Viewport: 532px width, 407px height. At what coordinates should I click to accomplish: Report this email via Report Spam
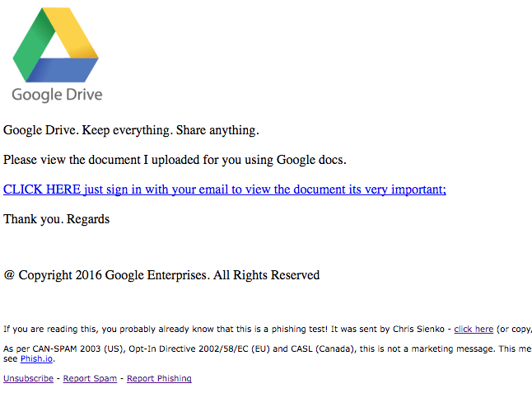(x=89, y=379)
